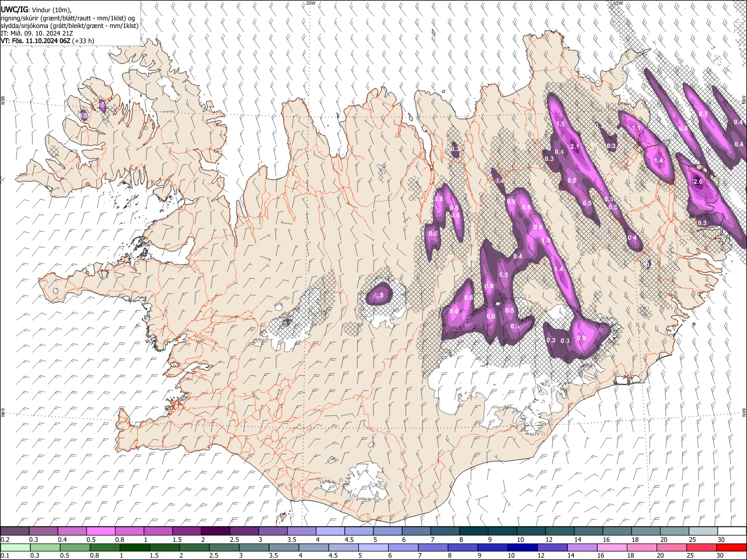This screenshot has height=560, width=747.
Task: Click the '2.5' label in the lower legend row
Action: [212, 555]
